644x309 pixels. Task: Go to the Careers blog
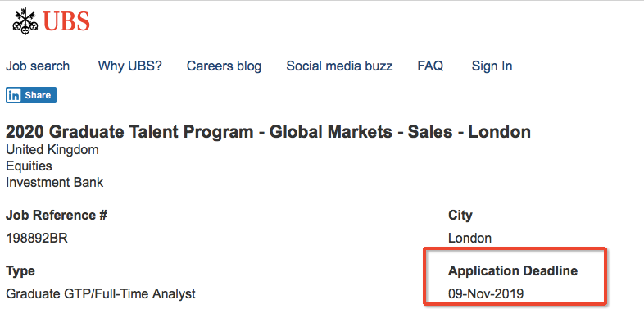pyautogui.click(x=224, y=66)
